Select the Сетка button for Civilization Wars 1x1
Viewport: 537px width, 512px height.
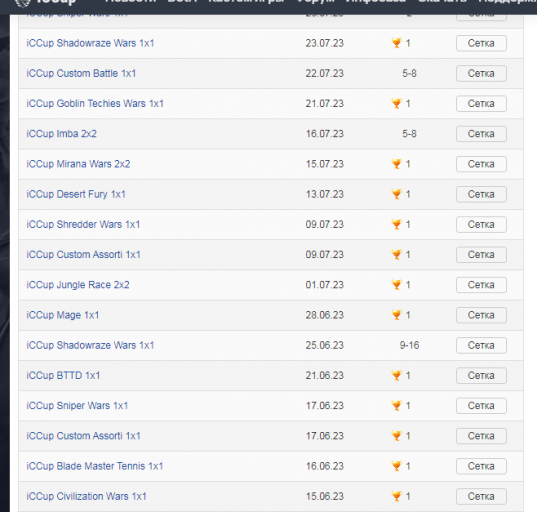[481, 497]
